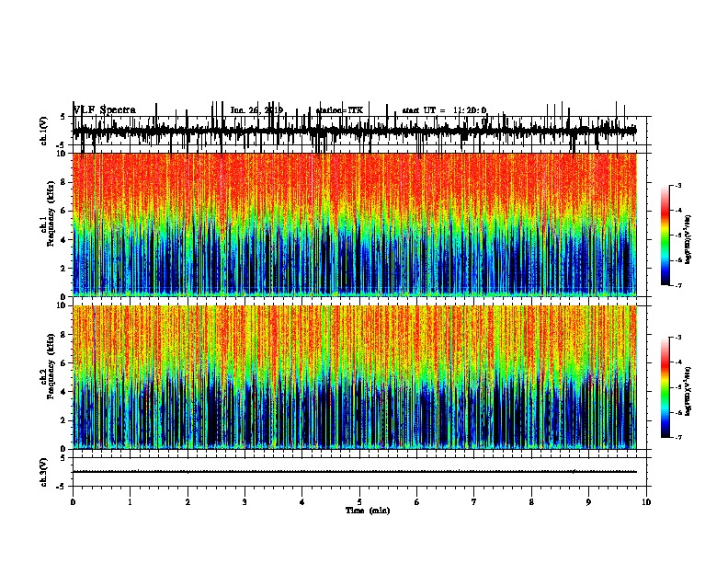The height and width of the screenshot is (563, 728).
Task: Click the "7" minute tick on time axis
Action: pyautogui.click(x=474, y=502)
